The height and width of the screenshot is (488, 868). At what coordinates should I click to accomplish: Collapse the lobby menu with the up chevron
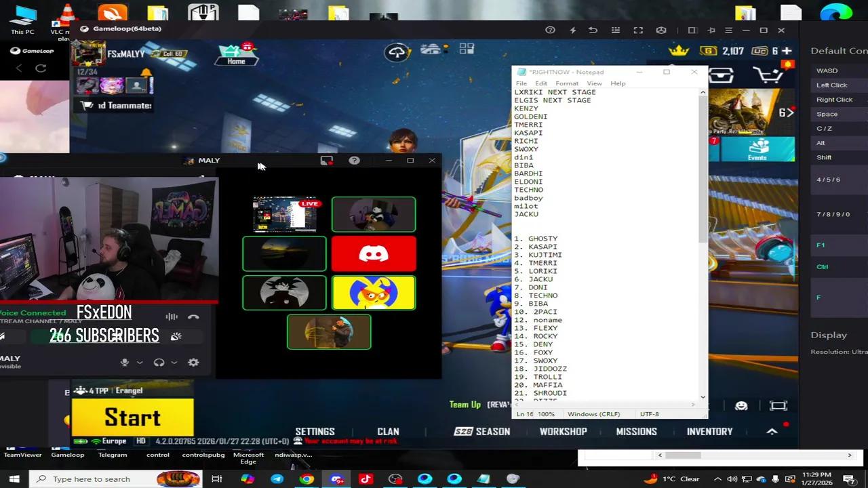point(772,431)
